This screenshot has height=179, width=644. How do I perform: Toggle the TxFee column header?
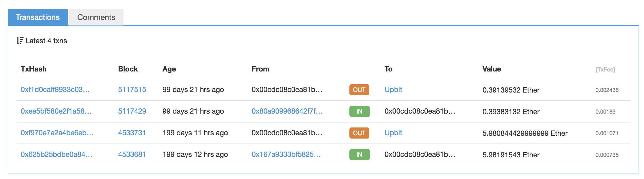605,70
